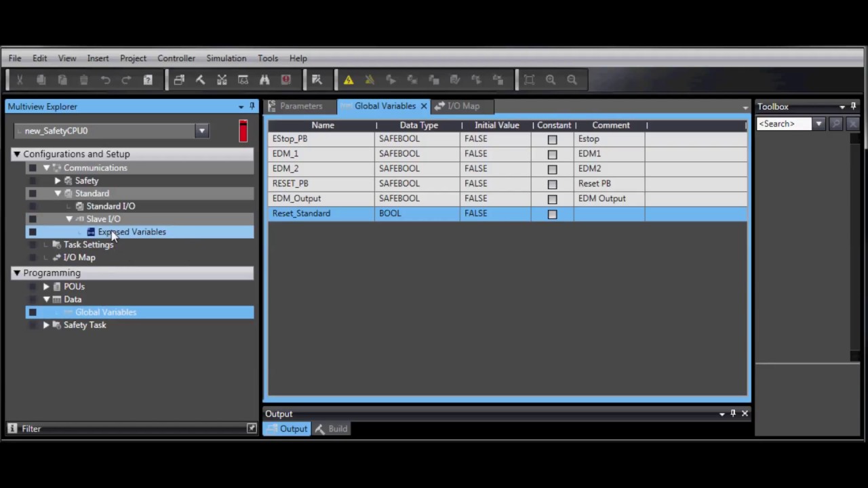
Task: Tick Constant checkbox for Reset_Standard
Action: 552,214
